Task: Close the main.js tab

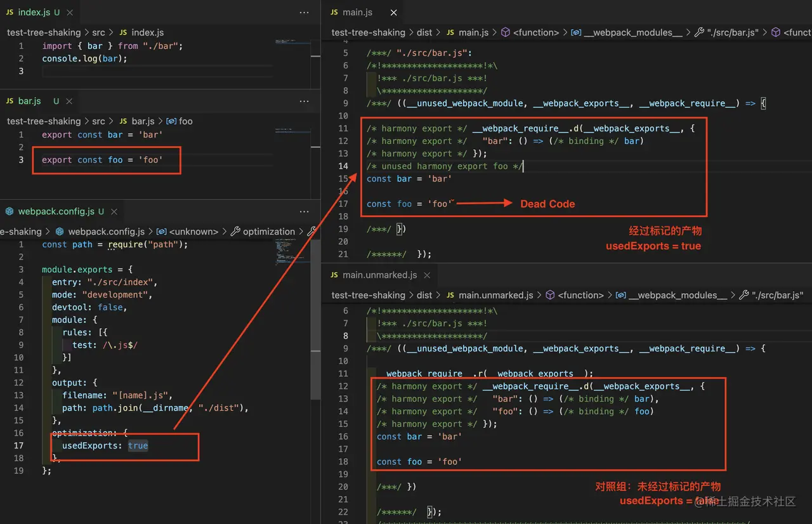Action: [x=394, y=13]
